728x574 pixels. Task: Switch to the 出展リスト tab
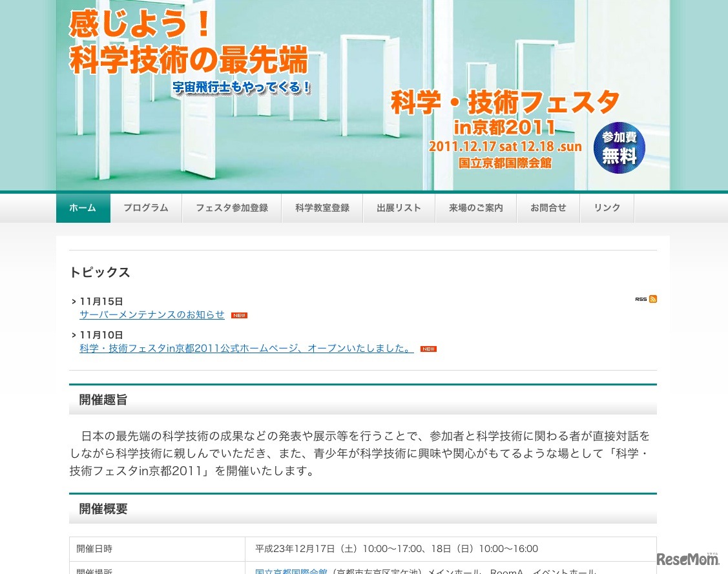click(x=399, y=207)
